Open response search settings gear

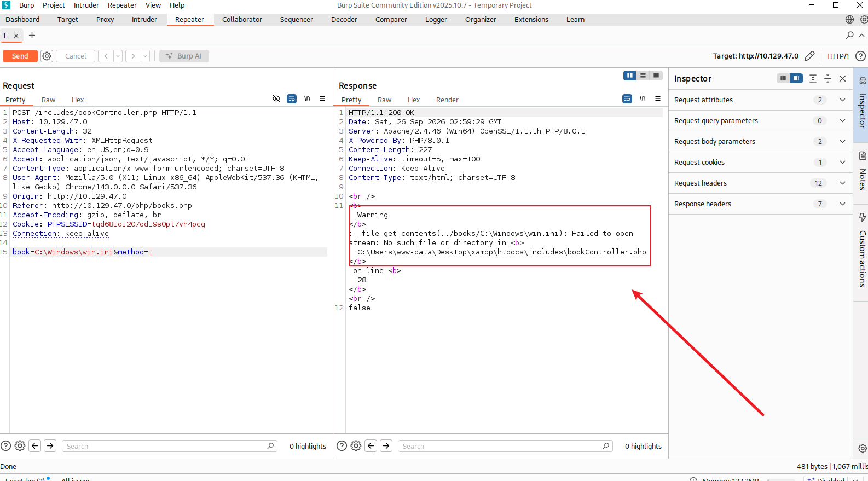[356, 446]
